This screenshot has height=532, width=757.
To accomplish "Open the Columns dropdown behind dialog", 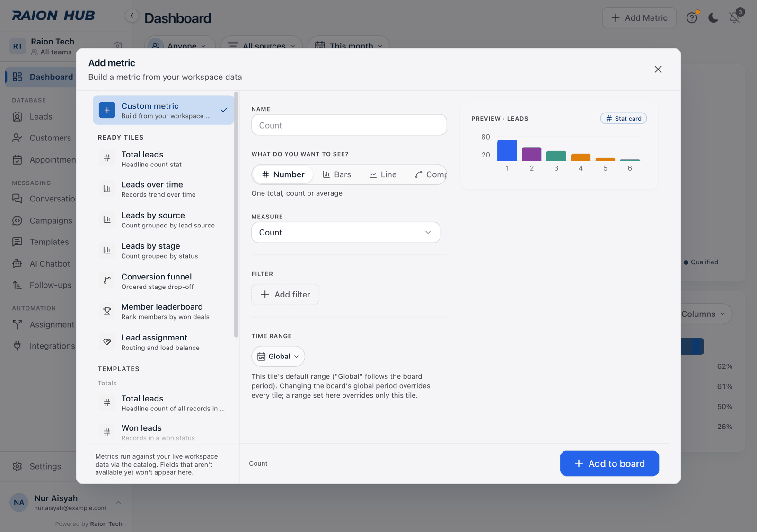I will [x=705, y=314].
